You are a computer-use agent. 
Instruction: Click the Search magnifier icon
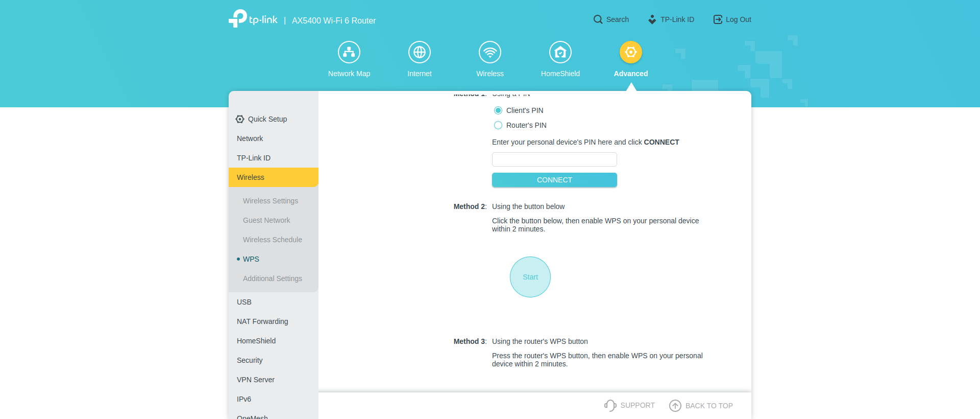598,19
